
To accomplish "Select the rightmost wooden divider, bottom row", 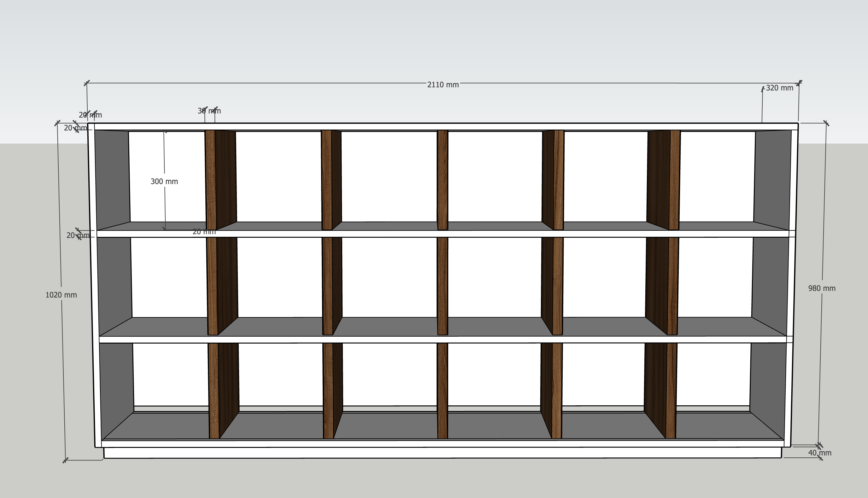I will (x=671, y=390).
